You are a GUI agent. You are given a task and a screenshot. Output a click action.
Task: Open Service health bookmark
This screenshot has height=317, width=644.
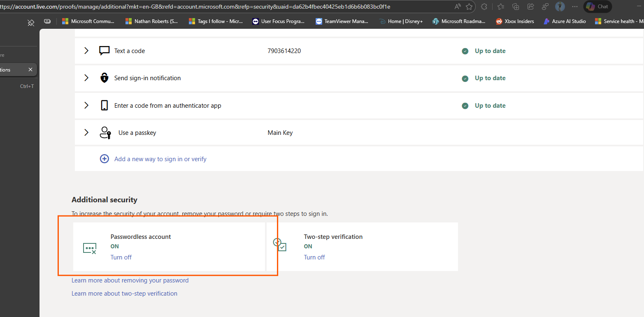coord(619,21)
